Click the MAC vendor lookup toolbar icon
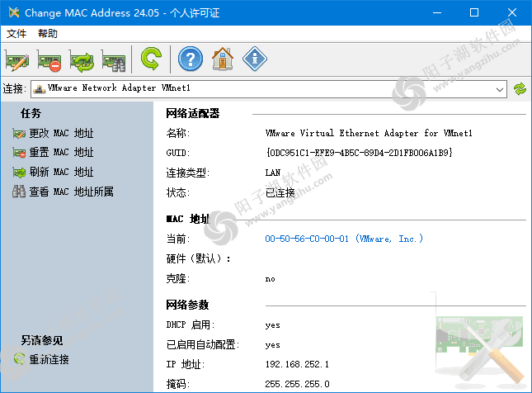532x393 pixels. click(114, 61)
